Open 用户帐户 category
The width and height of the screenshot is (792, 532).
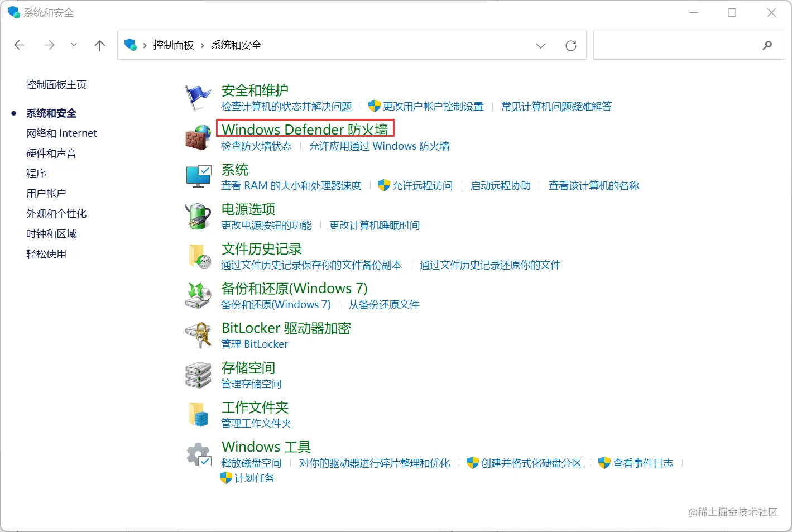pos(46,194)
